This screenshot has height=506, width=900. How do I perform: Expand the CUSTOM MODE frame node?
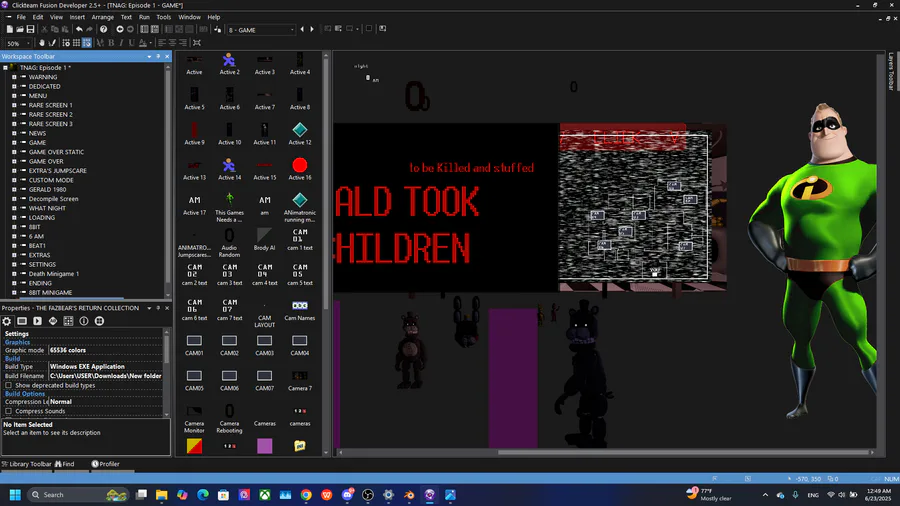(14, 180)
